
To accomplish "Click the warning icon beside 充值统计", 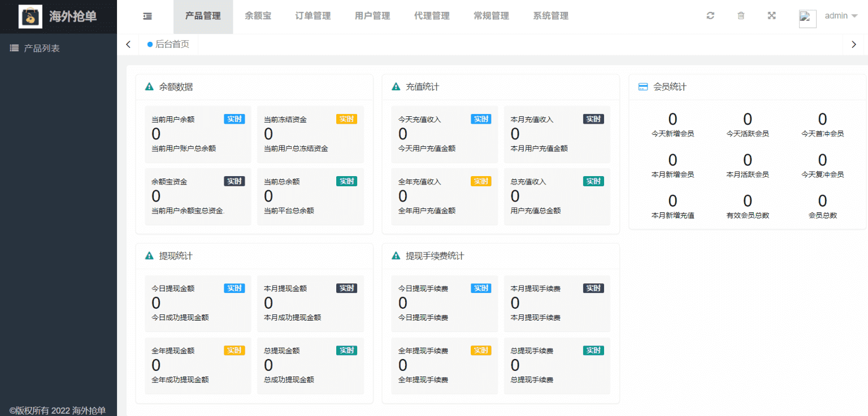I will pos(396,87).
